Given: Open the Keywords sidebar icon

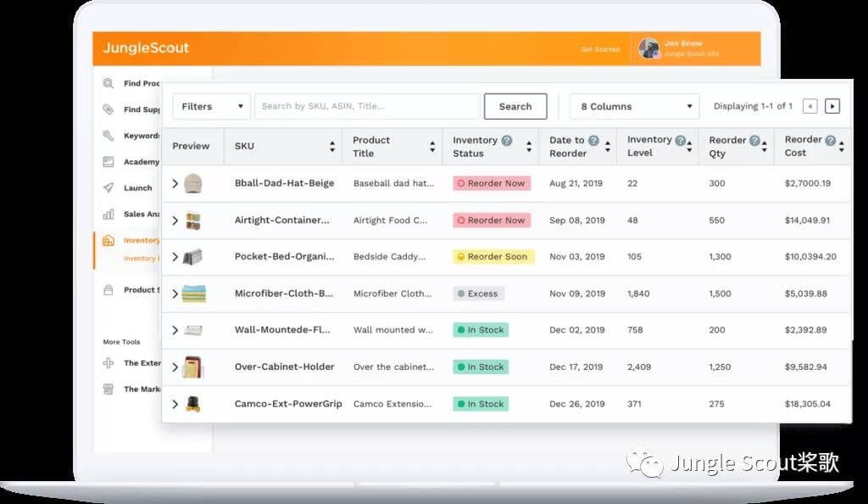Looking at the screenshot, I should [108, 136].
